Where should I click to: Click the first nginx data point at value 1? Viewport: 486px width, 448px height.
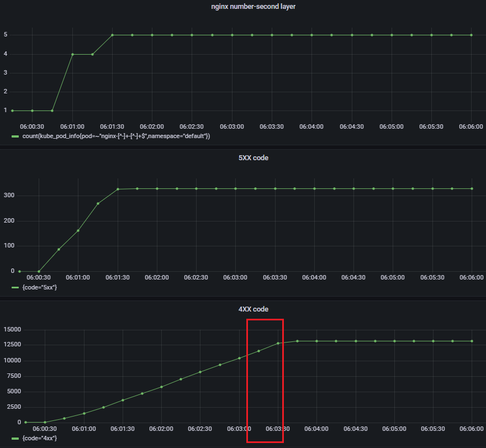(x=13, y=110)
